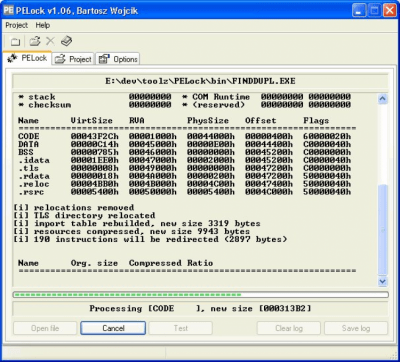Click the Delete X toolbar icon
The height and width of the screenshot is (362, 400).
click(x=50, y=41)
